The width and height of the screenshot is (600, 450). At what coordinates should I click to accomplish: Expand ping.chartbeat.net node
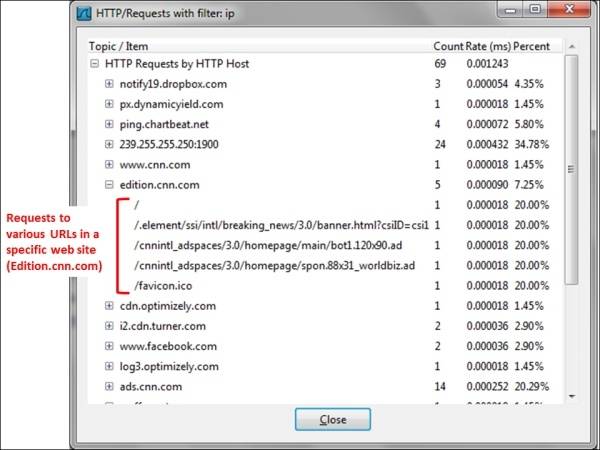pos(109,124)
